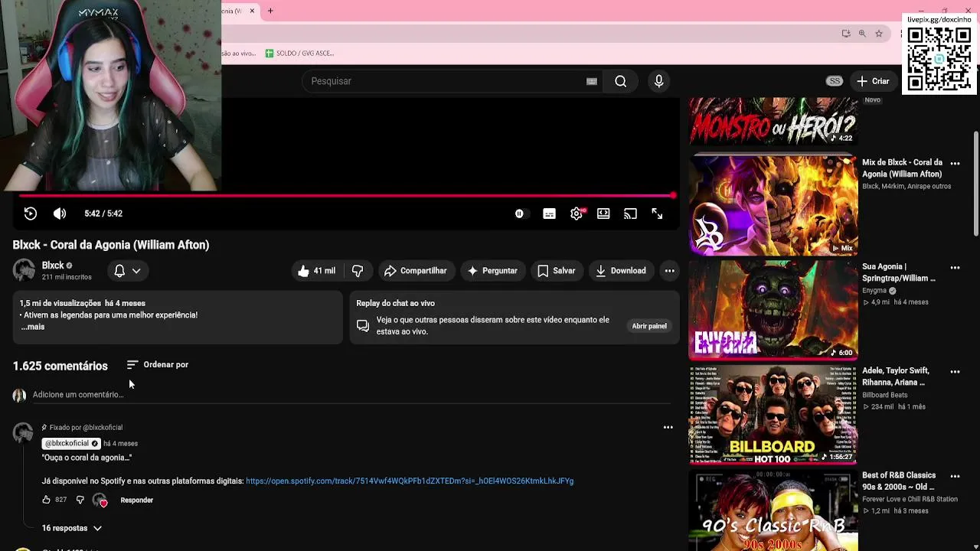Click the search magnifier button

click(621, 81)
